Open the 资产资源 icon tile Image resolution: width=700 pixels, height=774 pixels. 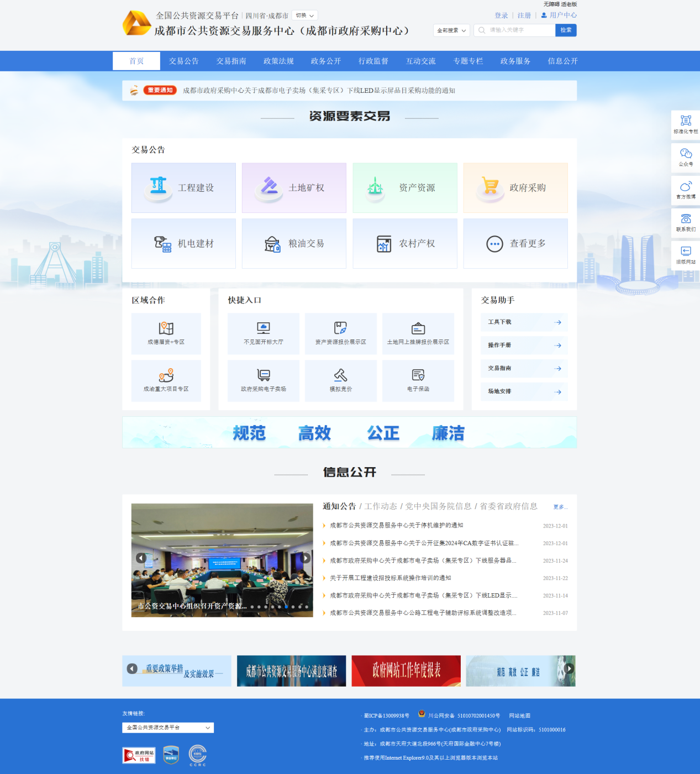405,188
